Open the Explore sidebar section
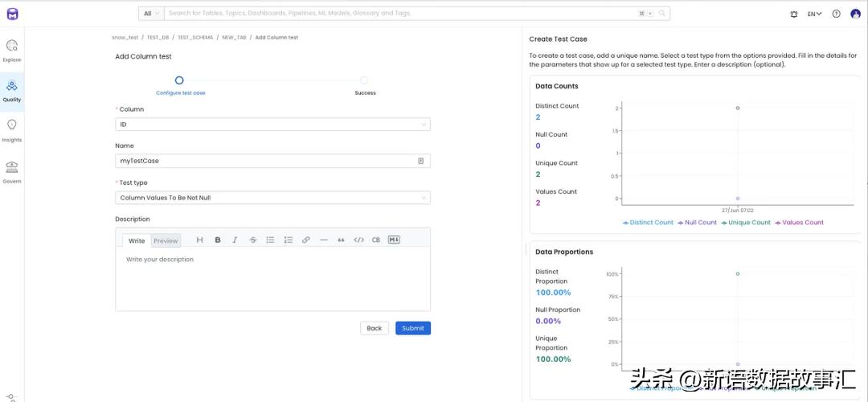 click(11, 51)
